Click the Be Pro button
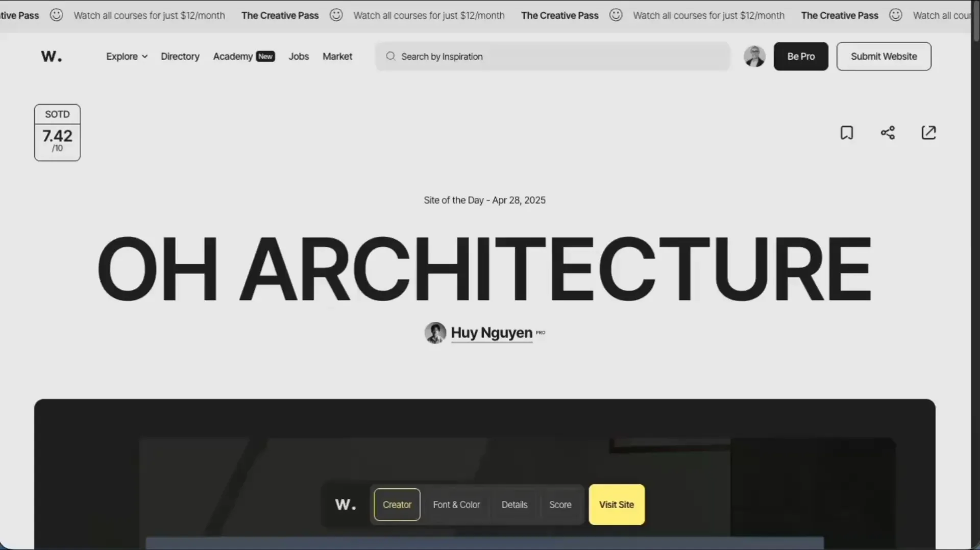The image size is (980, 550). tap(801, 56)
